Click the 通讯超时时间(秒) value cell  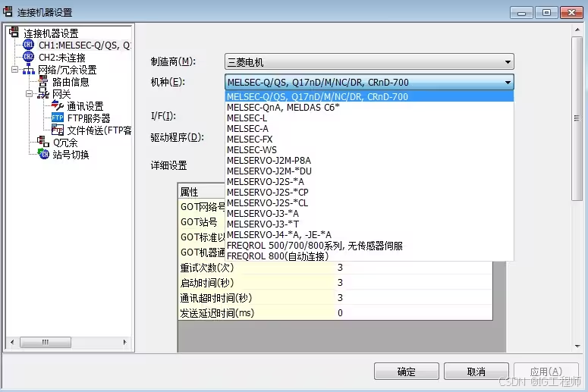coord(413,298)
